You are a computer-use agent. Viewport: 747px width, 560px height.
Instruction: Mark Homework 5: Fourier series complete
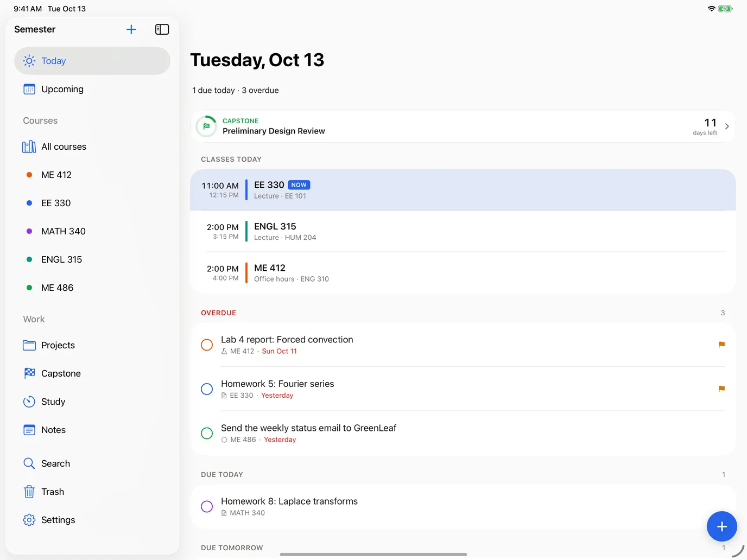pyautogui.click(x=207, y=389)
